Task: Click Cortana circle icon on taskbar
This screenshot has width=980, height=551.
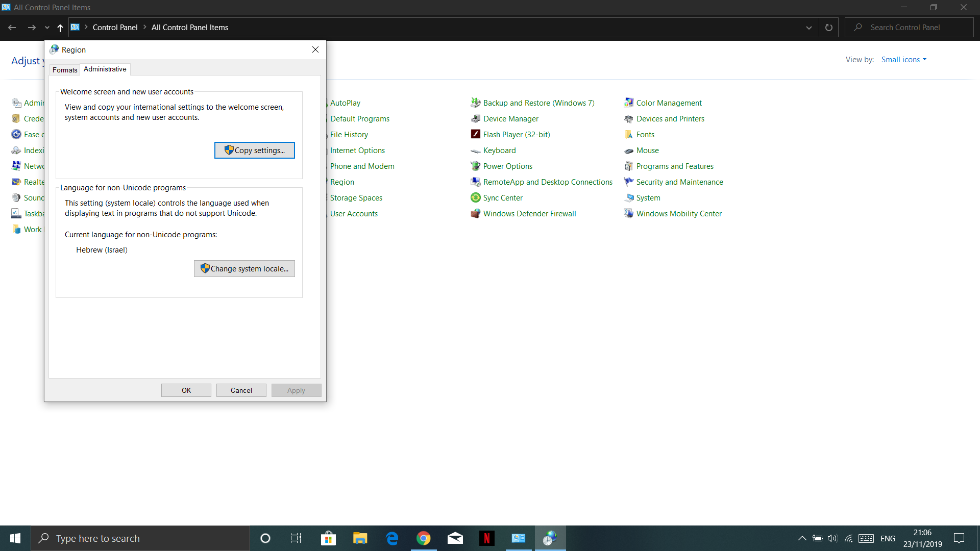Action: [265, 538]
